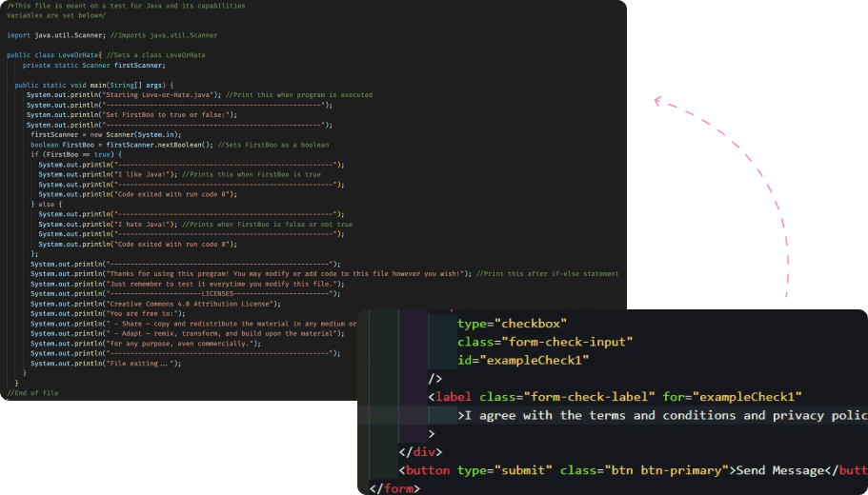Select the "public class LoveOrHate" declaration
868x495 pixels.
pos(52,55)
